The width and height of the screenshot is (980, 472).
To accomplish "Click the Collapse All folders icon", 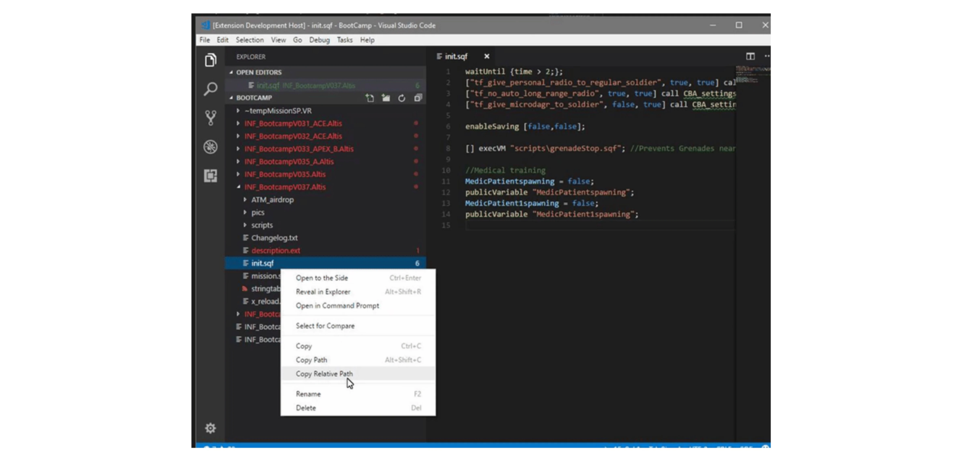I will pos(418,98).
